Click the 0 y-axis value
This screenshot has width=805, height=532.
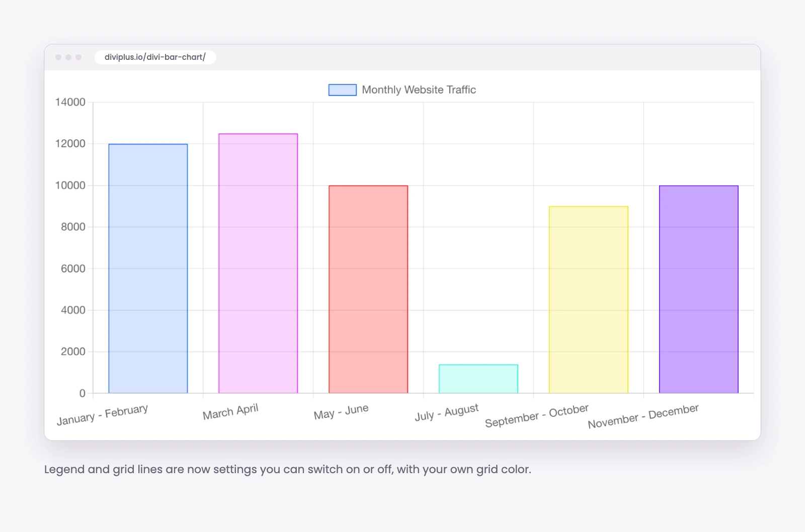83,393
